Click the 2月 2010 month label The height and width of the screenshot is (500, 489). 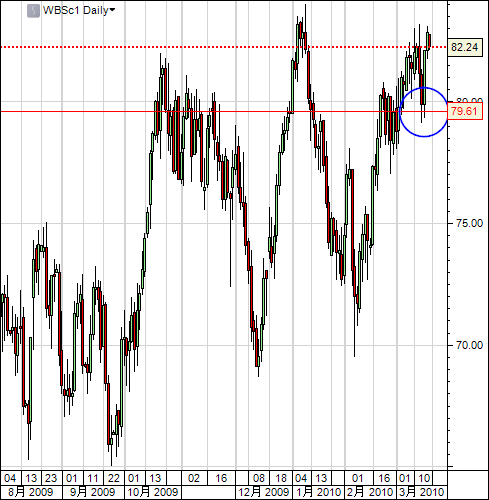[x=370, y=492]
